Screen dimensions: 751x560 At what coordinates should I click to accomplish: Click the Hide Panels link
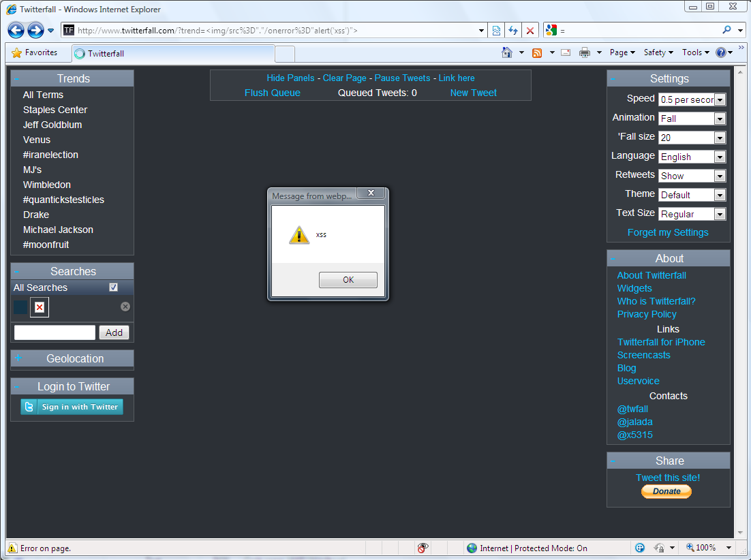point(290,78)
